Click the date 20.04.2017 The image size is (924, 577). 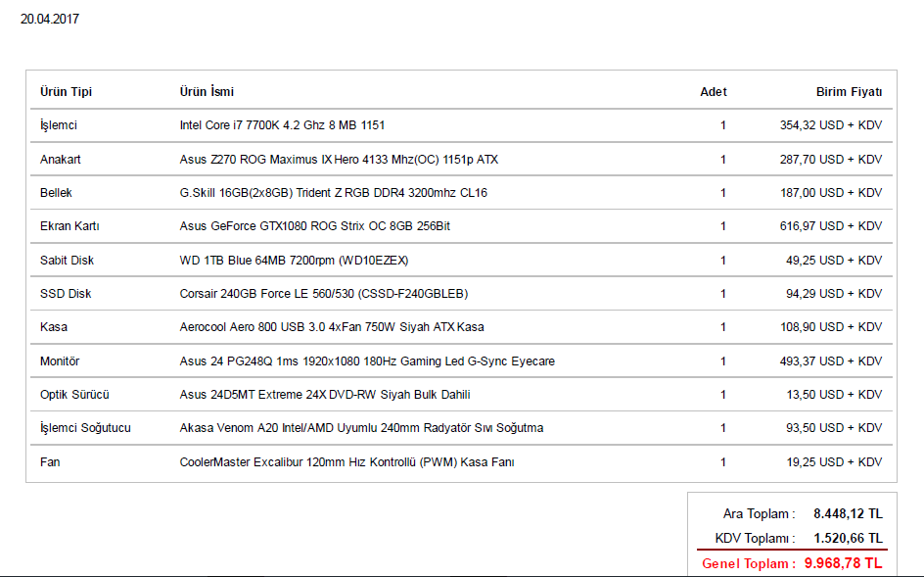tap(50, 19)
